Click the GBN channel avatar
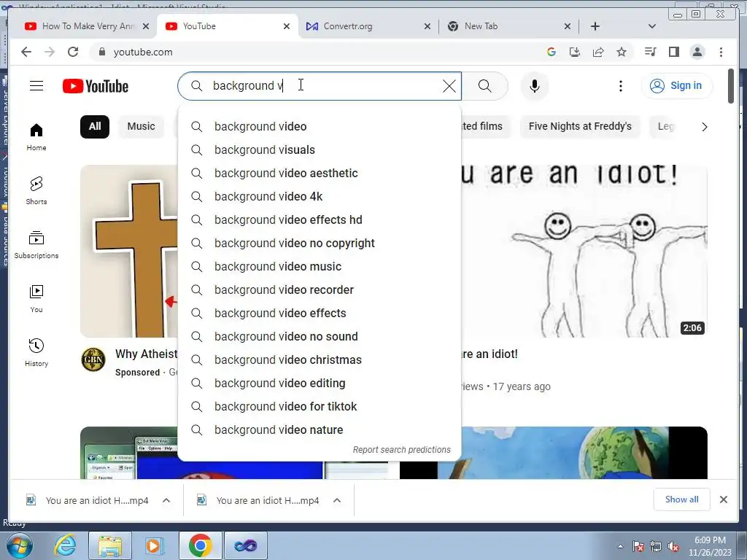The image size is (747, 560). click(93, 359)
